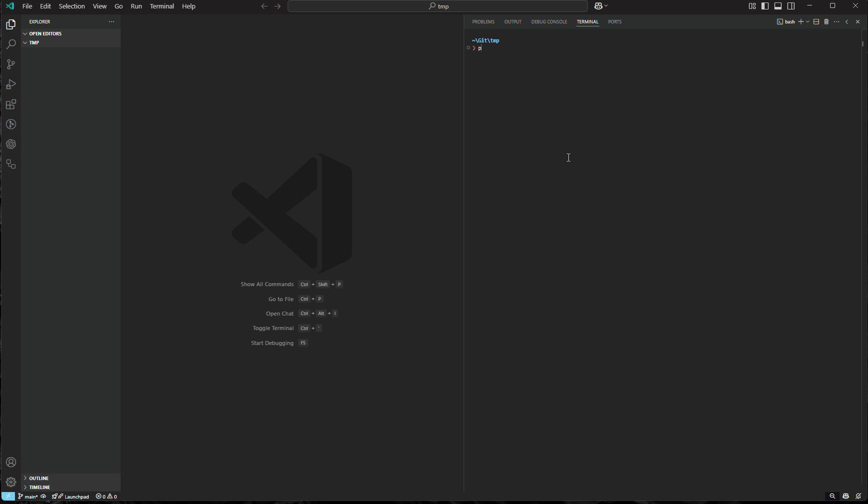Open the Extensions view in activity bar

(x=11, y=104)
